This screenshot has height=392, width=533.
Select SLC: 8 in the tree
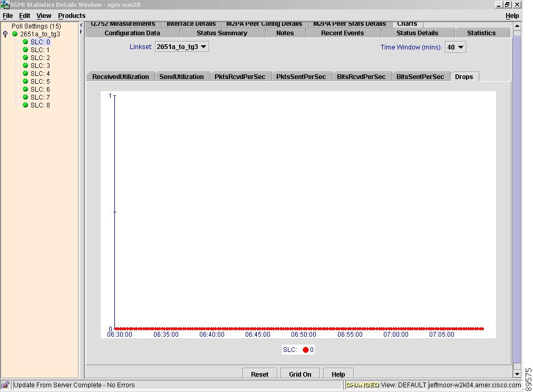(x=40, y=105)
